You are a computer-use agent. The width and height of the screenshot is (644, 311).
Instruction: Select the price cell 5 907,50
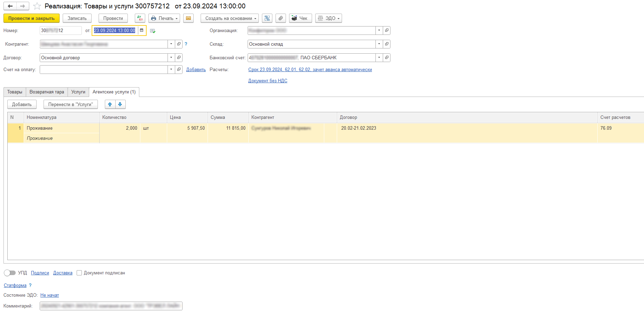pyautogui.click(x=187, y=128)
